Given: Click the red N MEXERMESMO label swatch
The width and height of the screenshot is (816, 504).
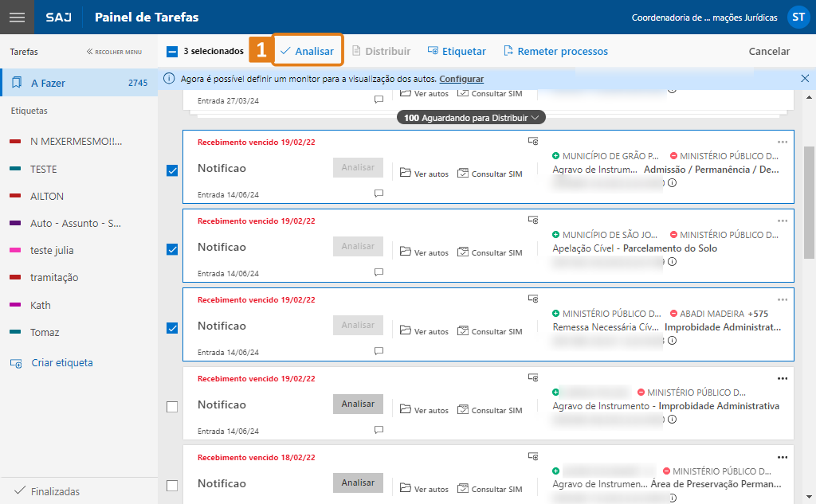Looking at the screenshot, I should pyautogui.click(x=15, y=142).
